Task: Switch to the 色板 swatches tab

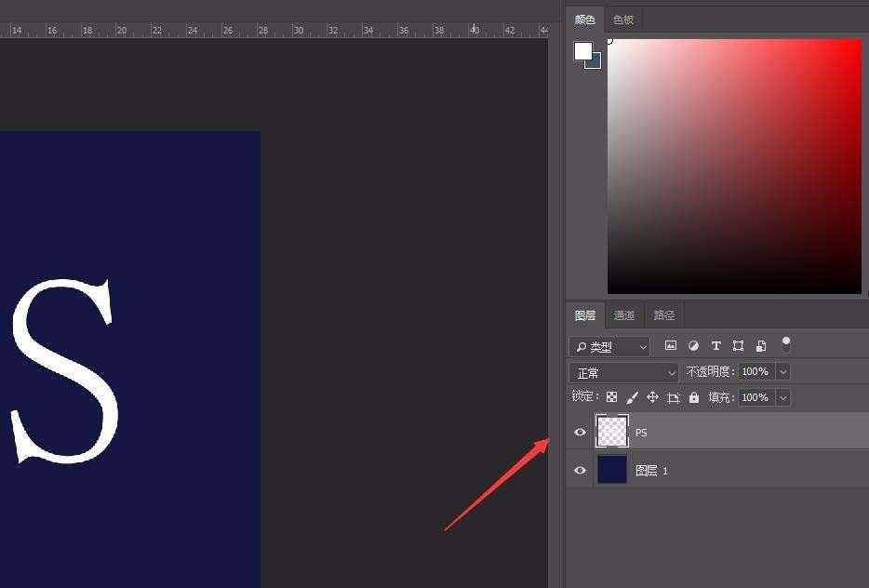Action: (x=623, y=20)
